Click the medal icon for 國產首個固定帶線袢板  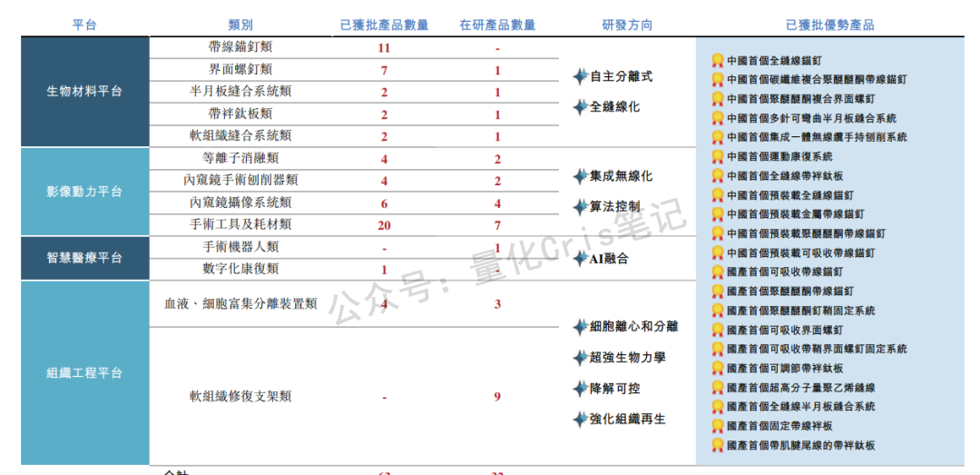click(x=718, y=426)
